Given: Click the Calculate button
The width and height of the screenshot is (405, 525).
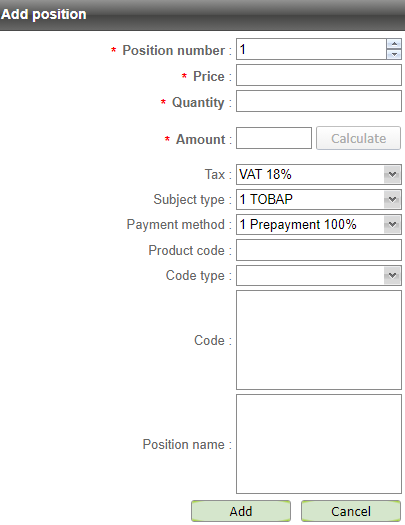Looking at the screenshot, I should 358,138.
